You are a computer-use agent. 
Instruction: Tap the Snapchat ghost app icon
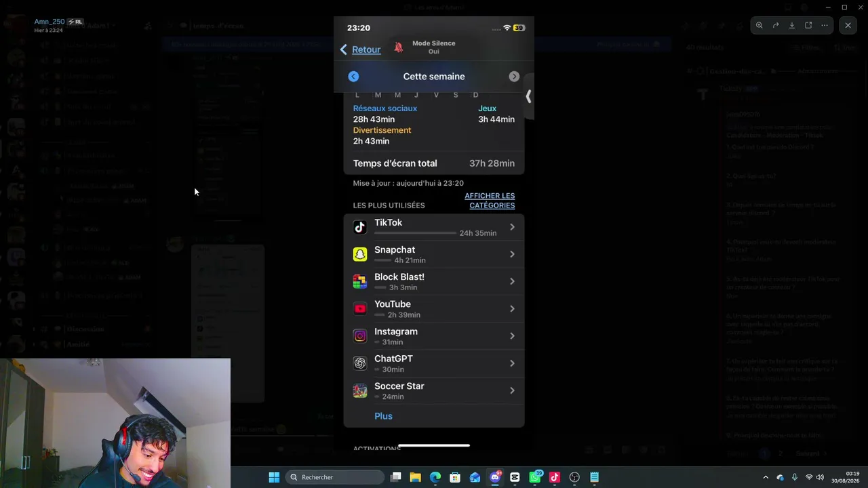(360, 254)
